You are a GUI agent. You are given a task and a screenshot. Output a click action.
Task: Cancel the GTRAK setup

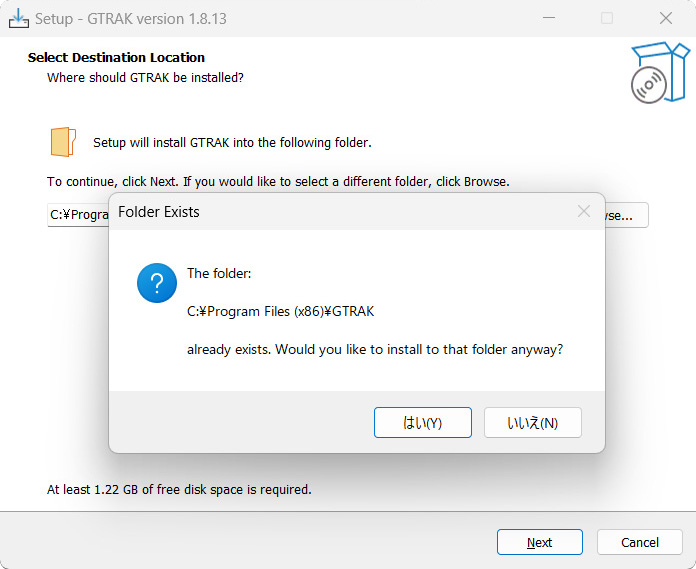click(x=640, y=542)
